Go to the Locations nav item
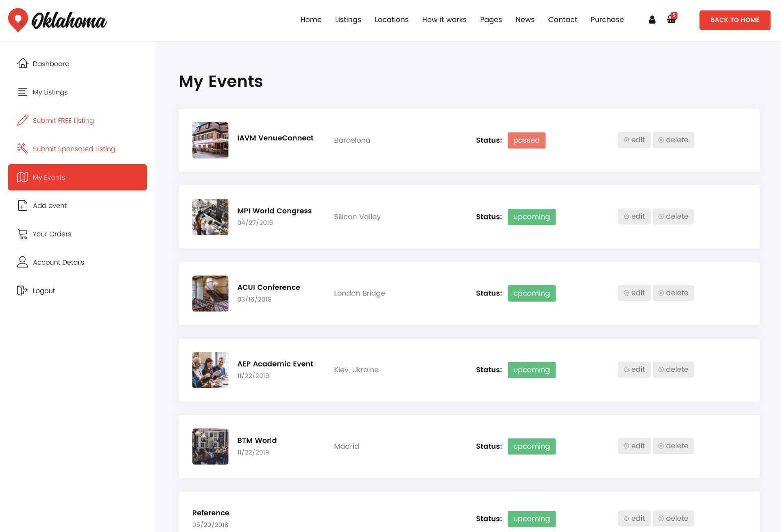The width and height of the screenshot is (781, 532). pyautogui.click(x=391, y=20)
